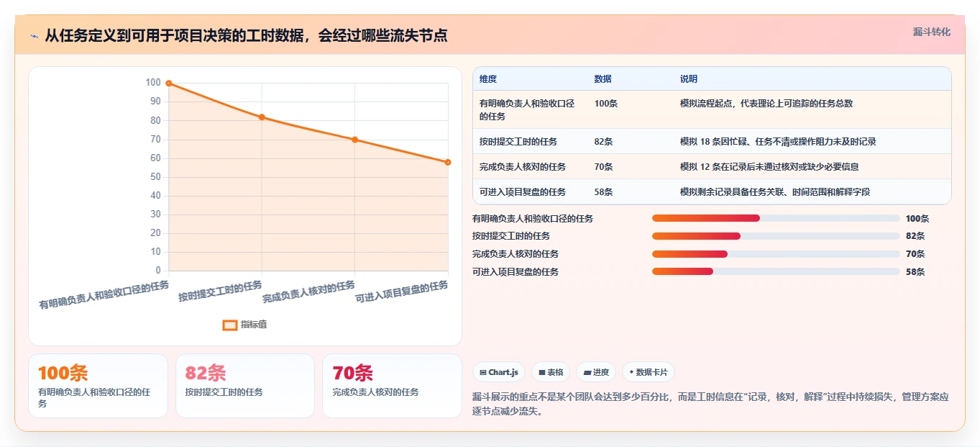
Task: Click the Chart.js tag chip
Action: (x=498, y=372)
